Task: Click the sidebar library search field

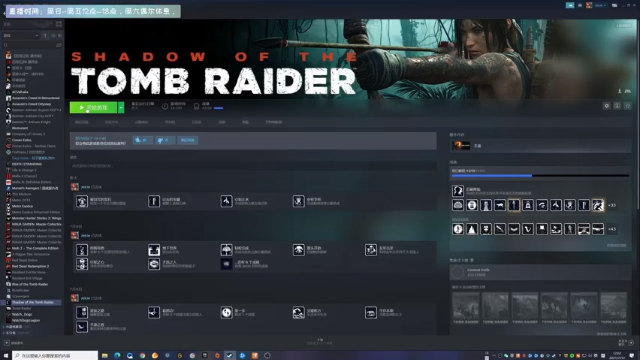Action: [28, 45]
